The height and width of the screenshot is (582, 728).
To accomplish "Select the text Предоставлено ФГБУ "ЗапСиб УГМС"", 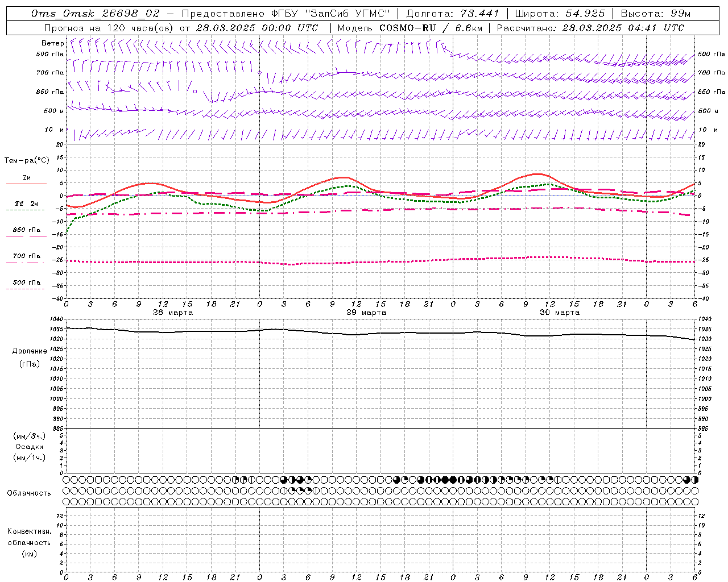I will coord(286,14).
